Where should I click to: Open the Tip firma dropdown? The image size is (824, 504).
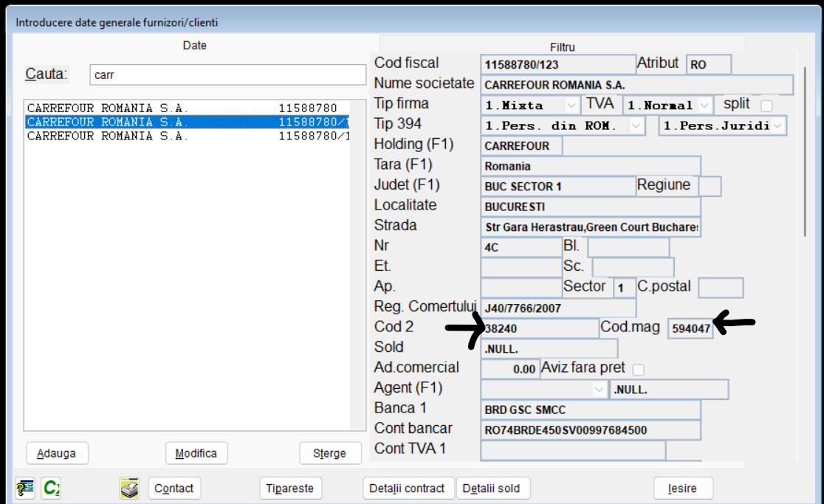(571, 106)
